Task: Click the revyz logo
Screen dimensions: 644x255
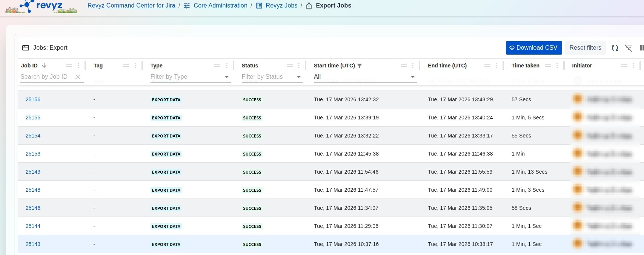Action: point(41,6)
